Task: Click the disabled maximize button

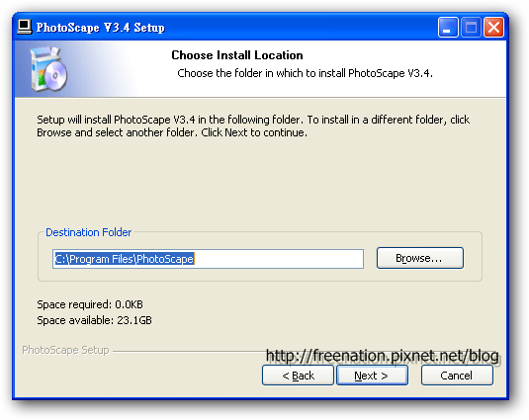Action: coord(471,27)
